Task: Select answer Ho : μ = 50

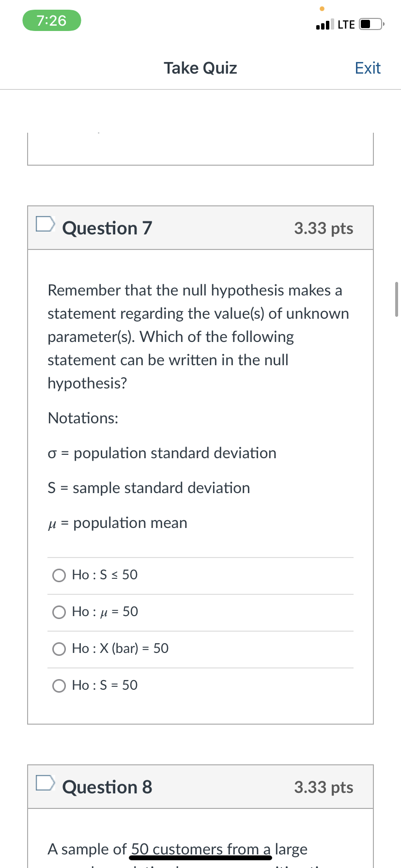Action: [59, 612]
